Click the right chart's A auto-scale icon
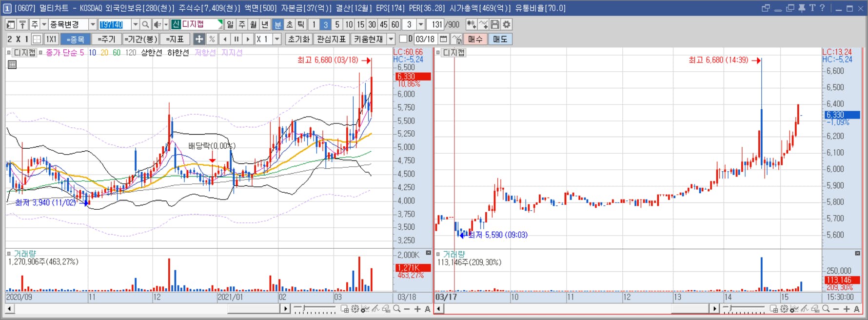Viewport: 868px width, 320px height. [857, 309]
